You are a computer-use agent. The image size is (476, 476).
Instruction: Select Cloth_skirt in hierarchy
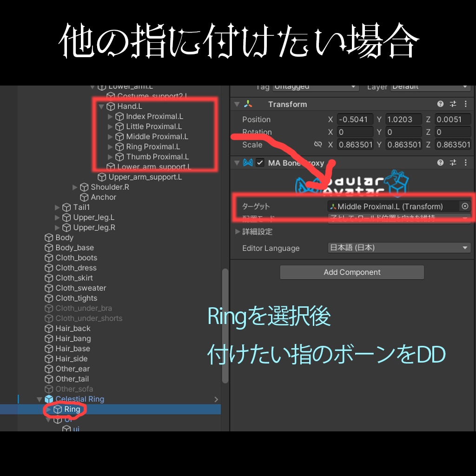(x=74, y=278)
